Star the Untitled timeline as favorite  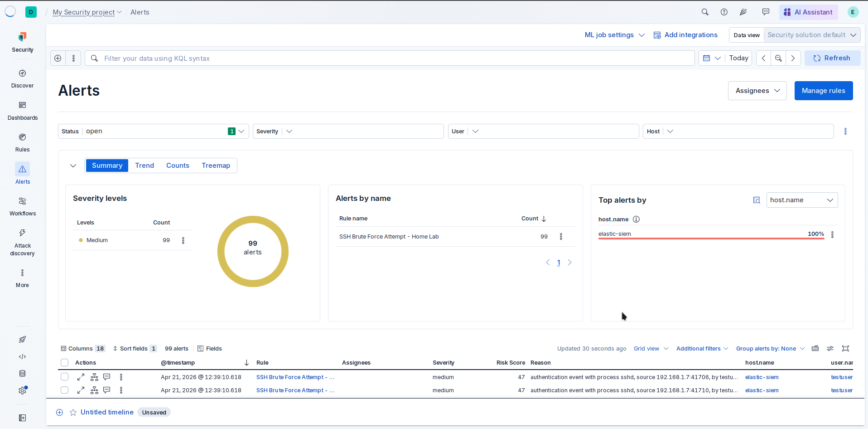[73, 413]
